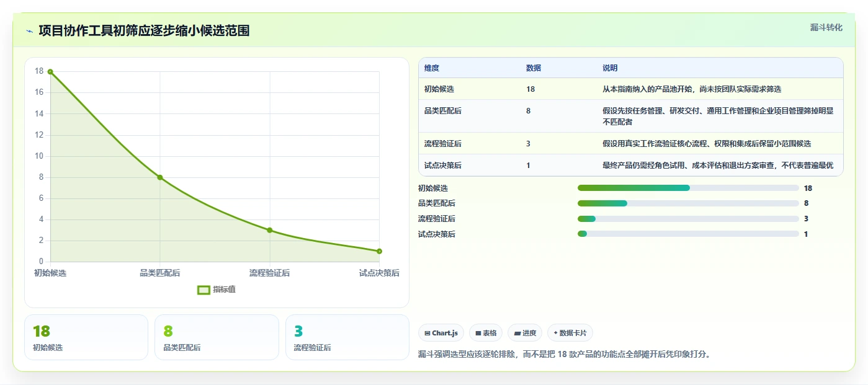Viewport: 868px width, 385px height.
Task: Click the icon inside the Chart.js chip
Action: tap(427, 334)
